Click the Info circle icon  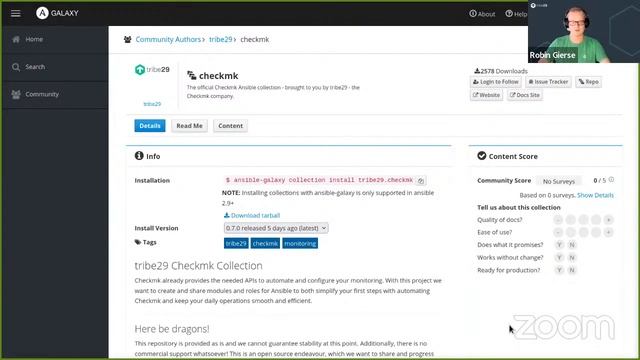pyautogui.click(x=139, y=156)
